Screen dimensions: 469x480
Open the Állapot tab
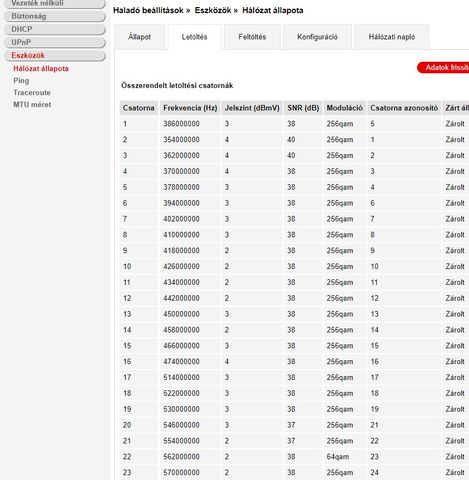[140, 37]
